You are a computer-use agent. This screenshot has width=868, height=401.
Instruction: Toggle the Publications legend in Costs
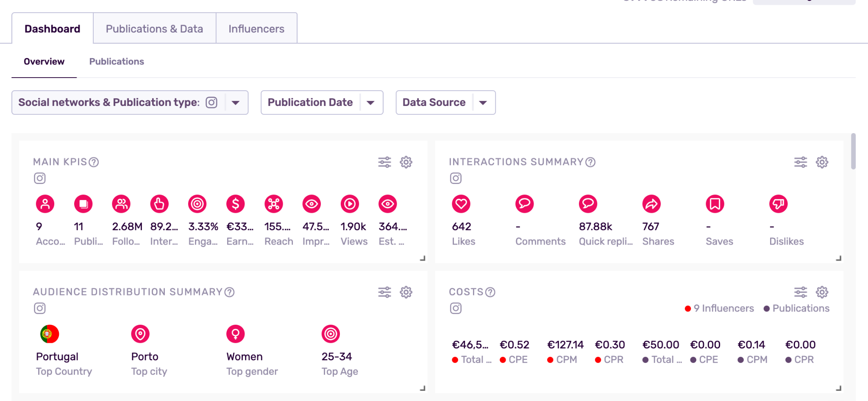tap(796, 309)
